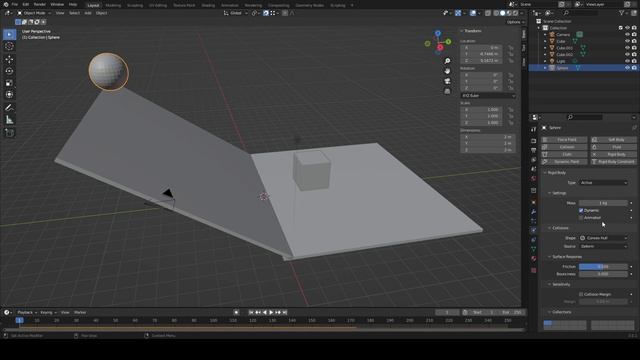Open the XYZ Euler rotation mode dropdown

488,96
